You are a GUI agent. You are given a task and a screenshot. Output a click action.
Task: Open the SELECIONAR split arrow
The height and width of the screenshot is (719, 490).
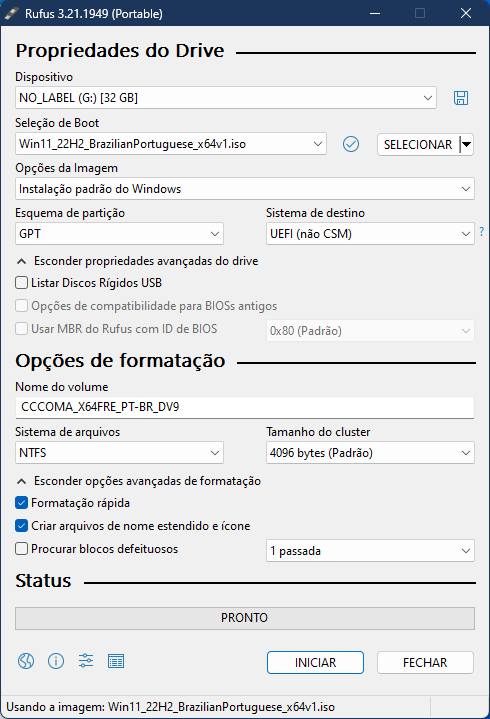coord(467,144)
